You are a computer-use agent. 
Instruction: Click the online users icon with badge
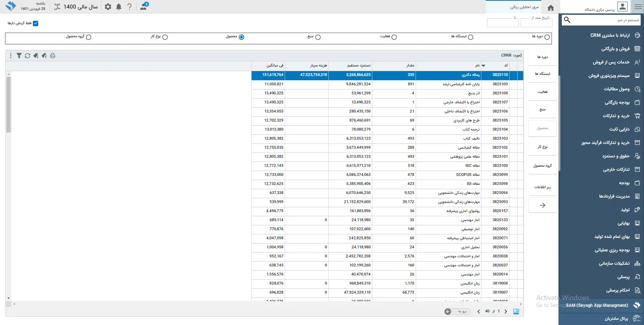tap(144, 7)
